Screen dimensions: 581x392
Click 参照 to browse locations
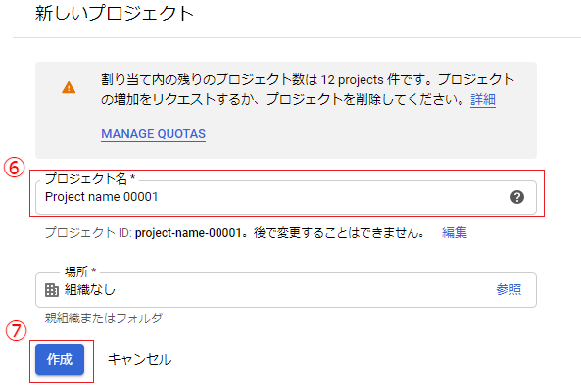click(x=508, y=289)
